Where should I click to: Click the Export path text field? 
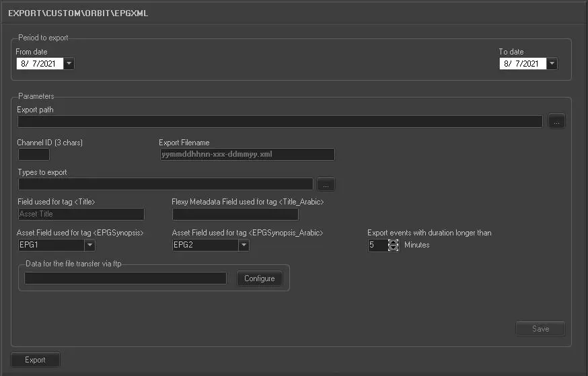[x=279, y=122]
